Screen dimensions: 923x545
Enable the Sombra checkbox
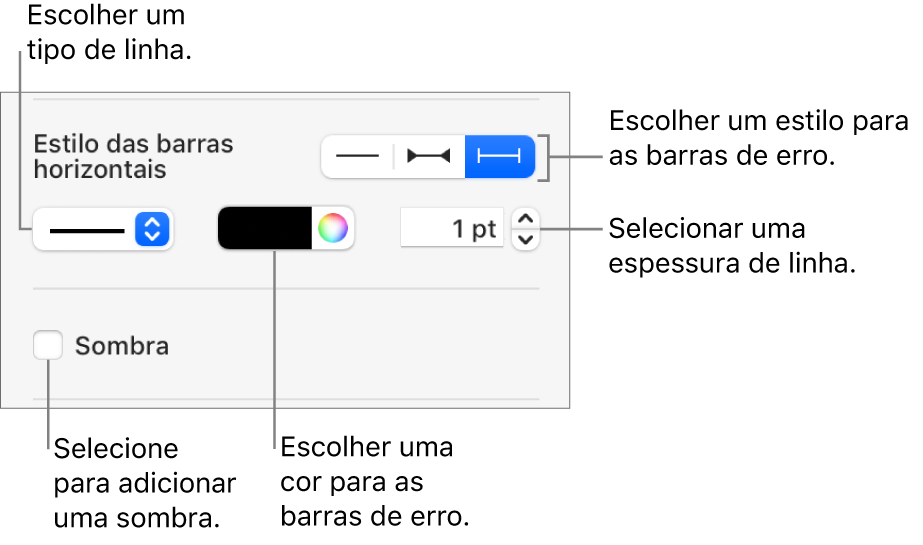[47, 346]
